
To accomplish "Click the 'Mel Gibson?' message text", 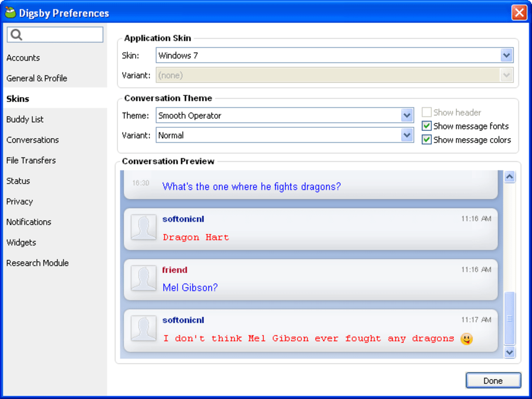I will coord(190,287).
